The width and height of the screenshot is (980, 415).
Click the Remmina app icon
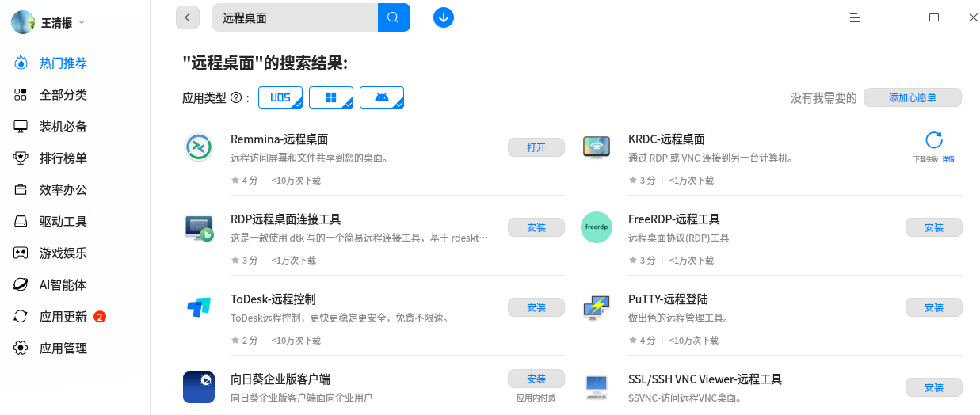click(x=198, y=147)
